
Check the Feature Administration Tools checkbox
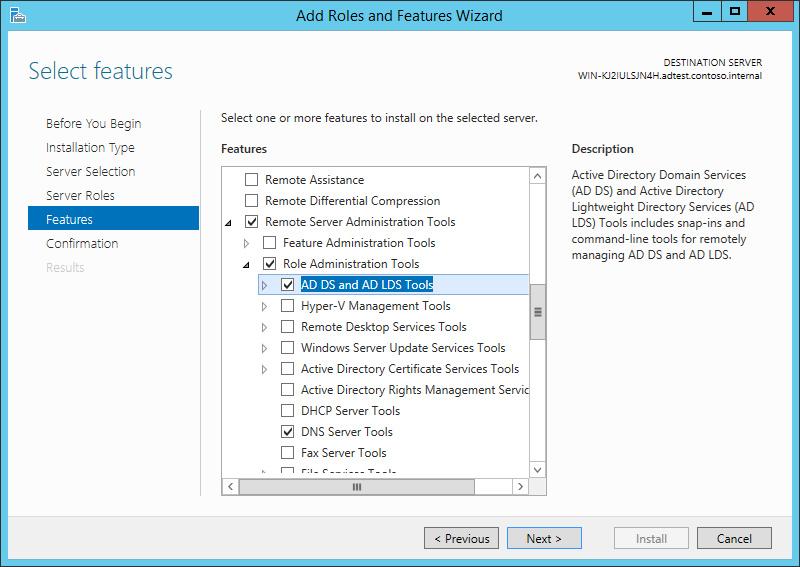click(x=269, y=242)
